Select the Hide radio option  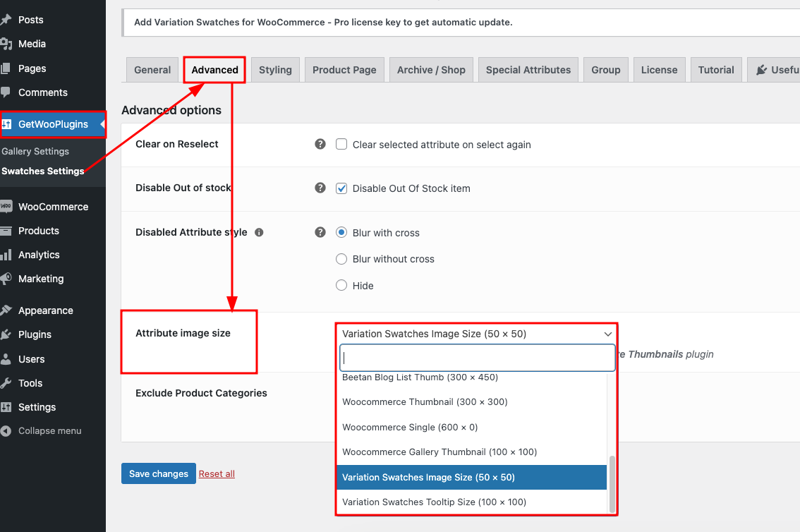341,286
